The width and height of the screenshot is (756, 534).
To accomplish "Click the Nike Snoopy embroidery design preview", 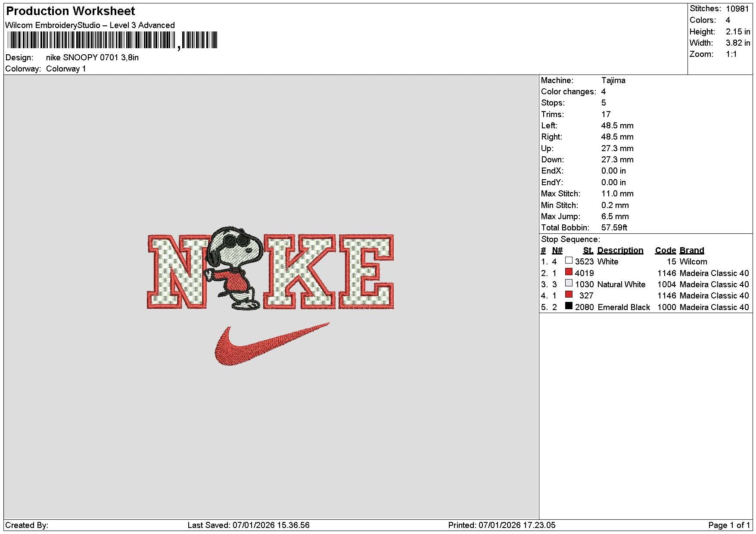I will click(271, 296).
